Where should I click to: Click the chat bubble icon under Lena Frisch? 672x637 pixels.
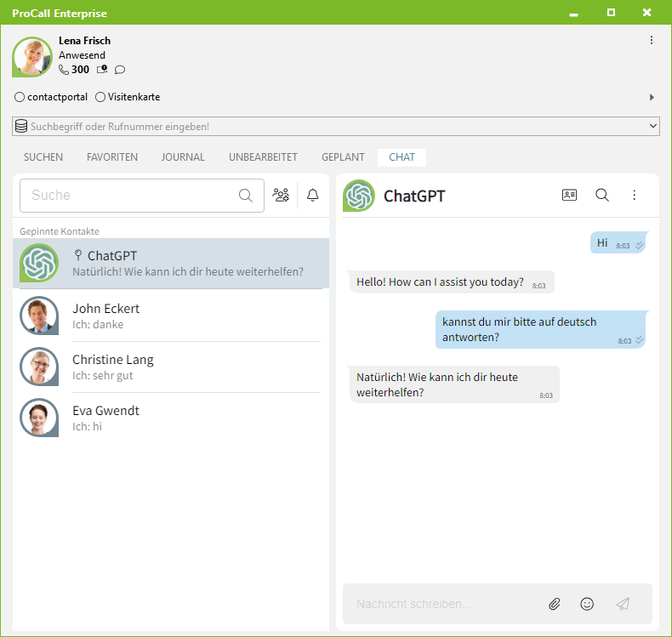120,70
